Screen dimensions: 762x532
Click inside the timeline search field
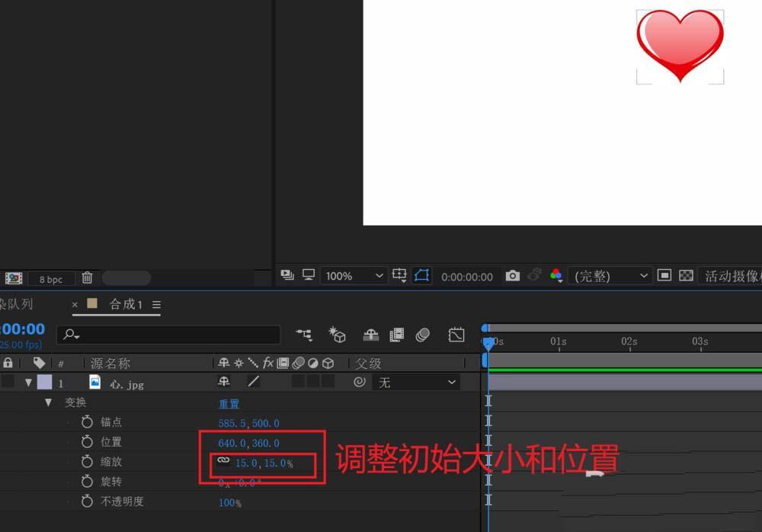[x=168, y=335]
